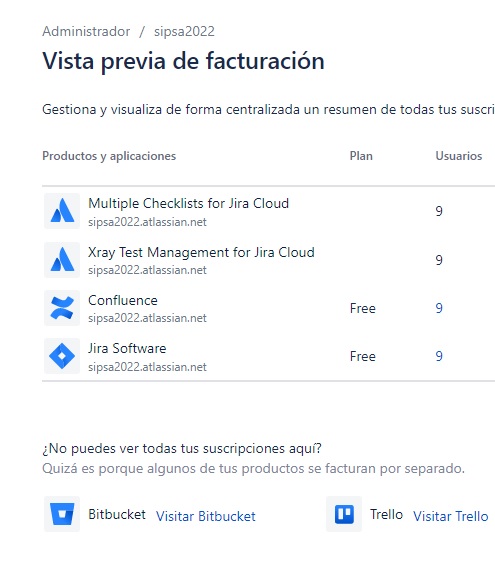The width and height of the screenshot is (495, 567).
Task: Click the Quizá es porque algunos productos text
Action: [253, 469]
